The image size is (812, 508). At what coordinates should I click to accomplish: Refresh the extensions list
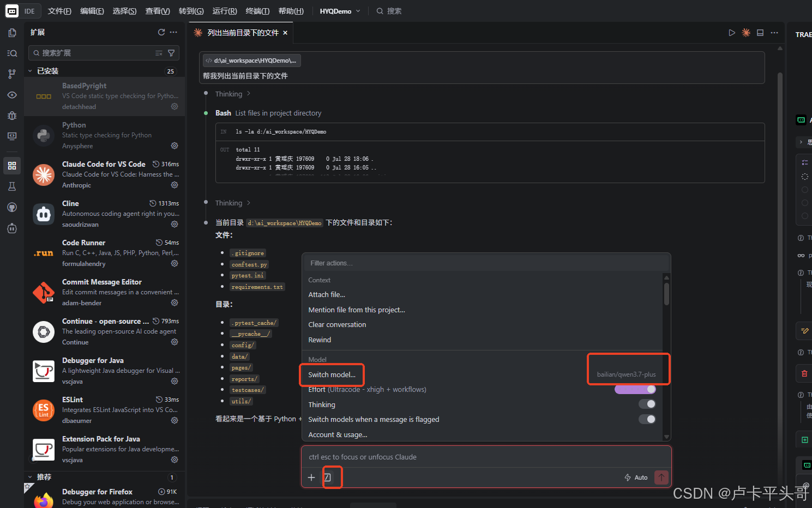(x=161, y=32)
